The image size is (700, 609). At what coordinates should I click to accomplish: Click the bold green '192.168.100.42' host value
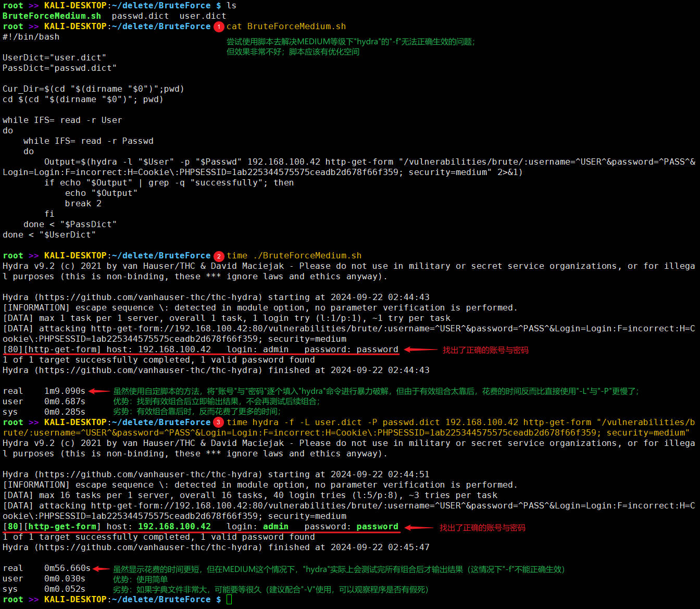point(174,526)
